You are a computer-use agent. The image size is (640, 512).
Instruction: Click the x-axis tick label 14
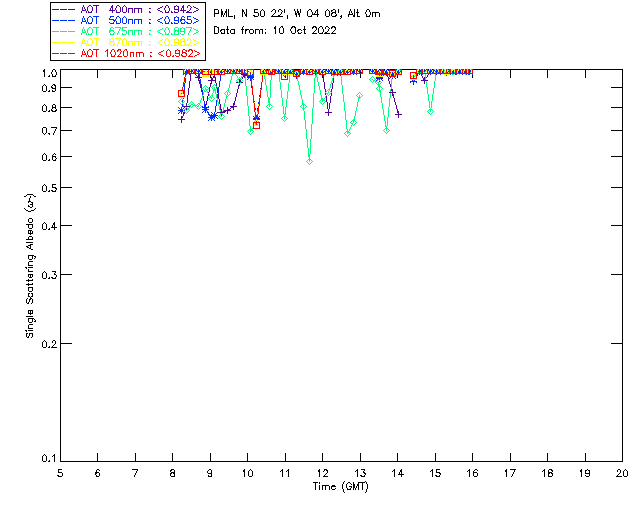pyautogui.click(x=398, y=473)
